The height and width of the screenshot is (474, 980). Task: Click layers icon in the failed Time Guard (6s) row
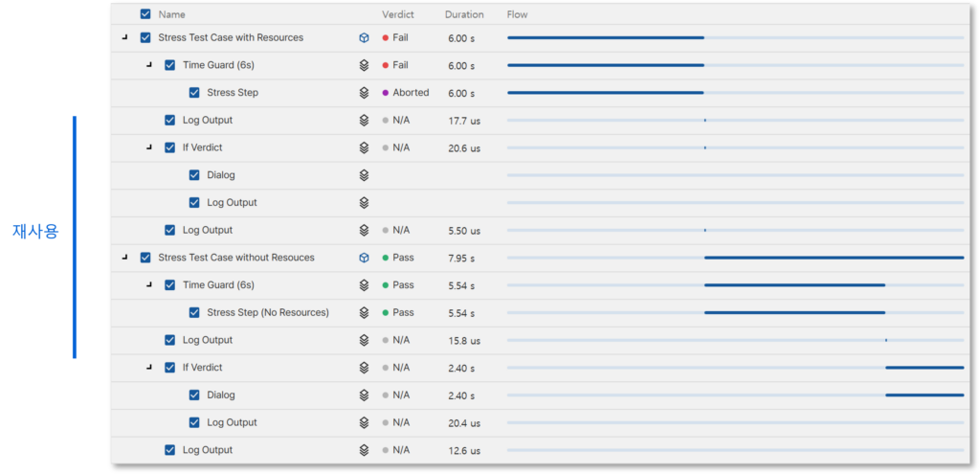click(364, 65)
